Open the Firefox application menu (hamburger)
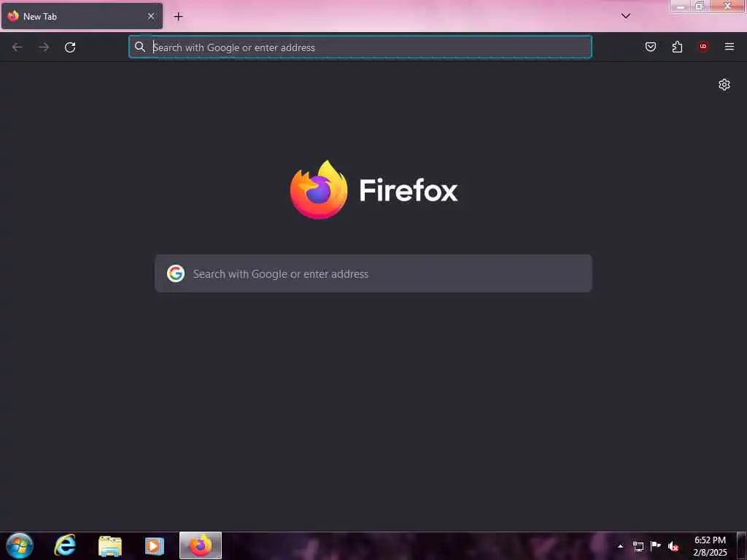747x560 pixels. pyautogui.click(x=729, y=47)
